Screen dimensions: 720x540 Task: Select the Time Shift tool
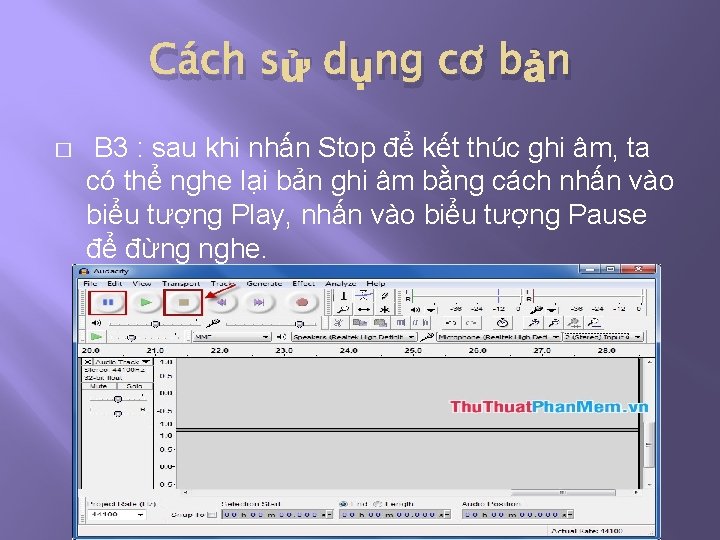(364, 309)
